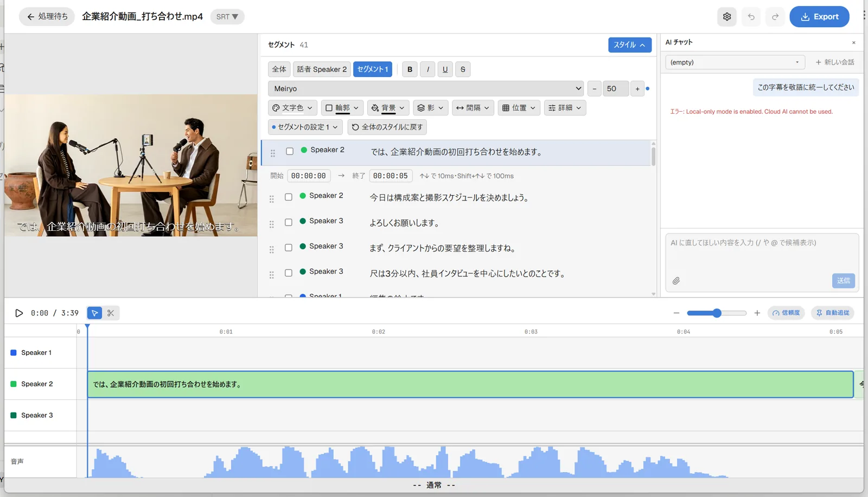
Task: Expand the 輪郭 outline dropdown
Action: [342, 108]
